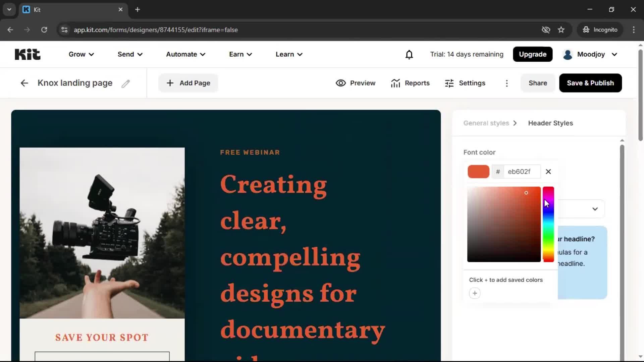Click the bookmark star in the address bar
The width and height of the screenshot is (644, 362).
pyautogui.click(x=561, y=30)
